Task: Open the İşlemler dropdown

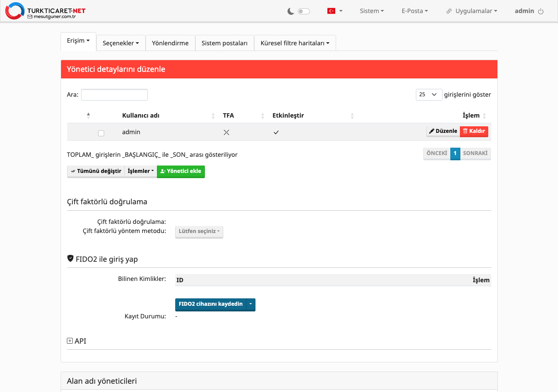Action: [141, 171]
